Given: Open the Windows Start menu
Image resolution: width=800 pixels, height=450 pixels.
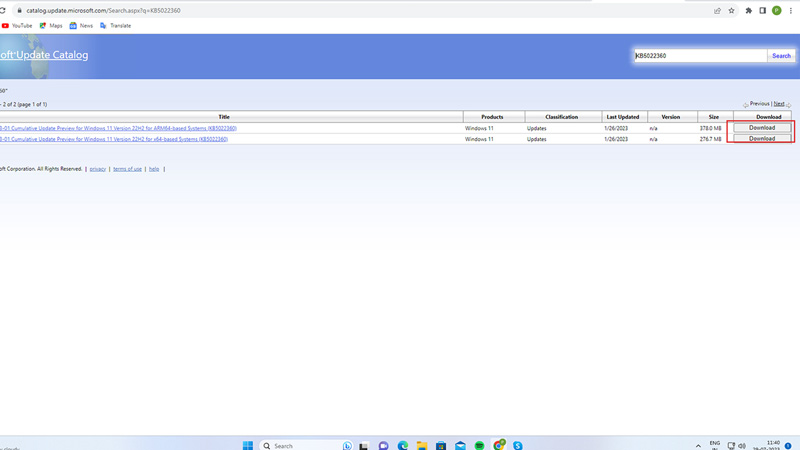Looking at the screenshot, I should tap(248, 445).
